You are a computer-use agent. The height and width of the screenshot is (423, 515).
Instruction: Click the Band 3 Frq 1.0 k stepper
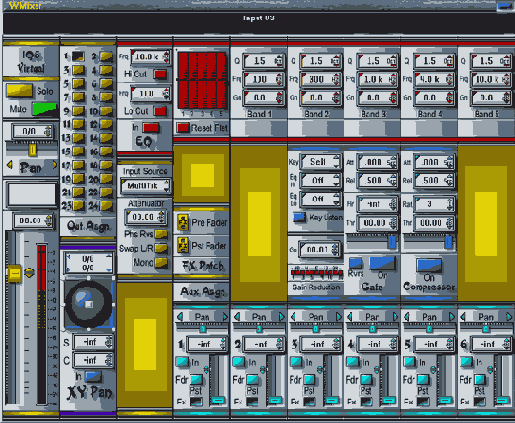pos(392,79)
